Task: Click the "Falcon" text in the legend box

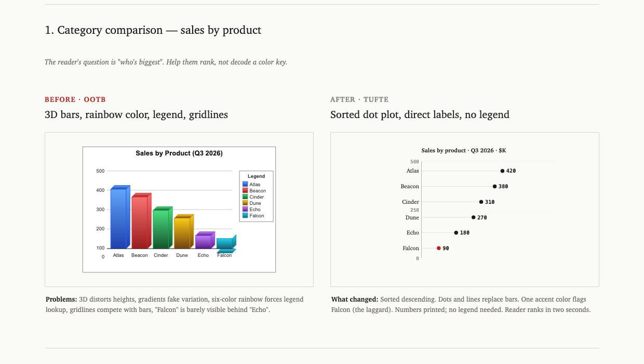Action: (x=257, y=216)
